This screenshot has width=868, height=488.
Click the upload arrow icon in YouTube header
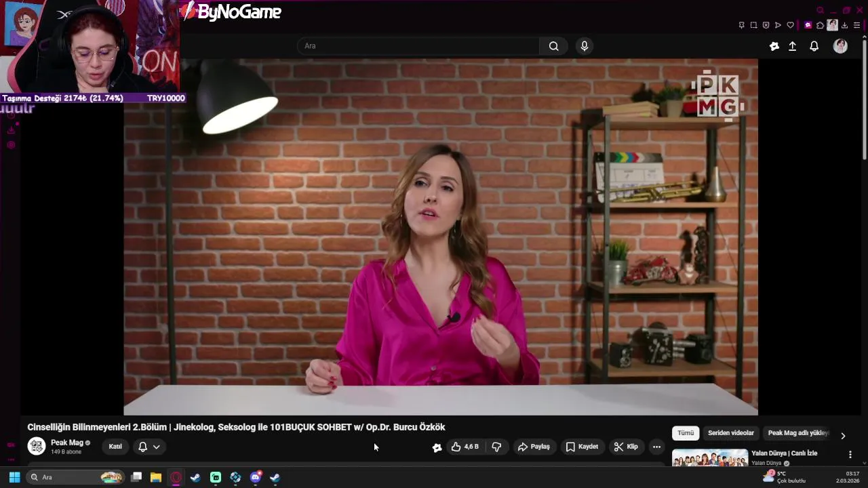tap(792, 46)
